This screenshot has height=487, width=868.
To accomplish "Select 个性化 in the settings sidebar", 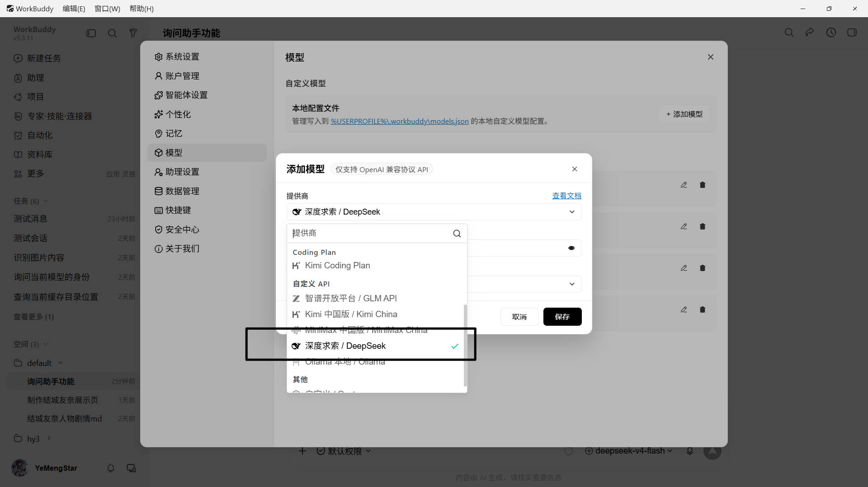I will pyautogui.click(x=207, y=114).
